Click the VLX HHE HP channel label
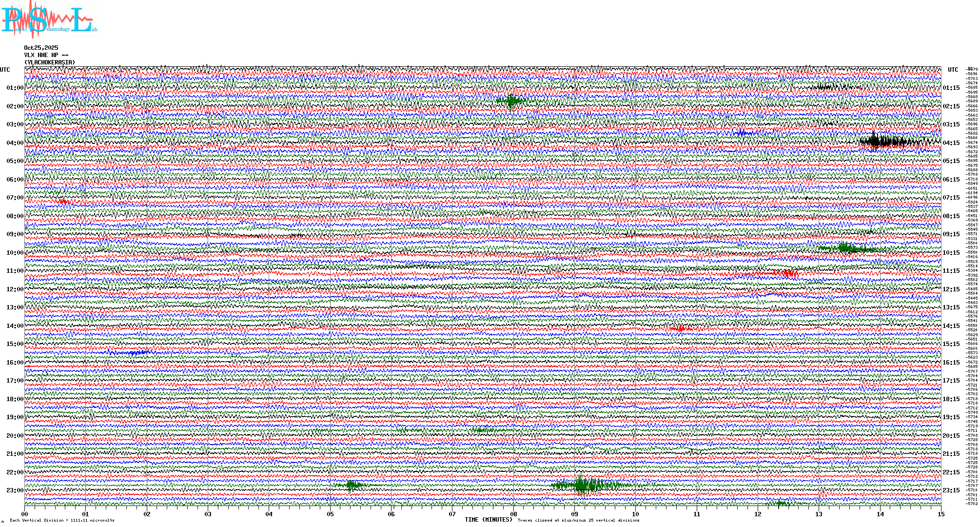This screenshot has height=527, width=980. point(46,55)
